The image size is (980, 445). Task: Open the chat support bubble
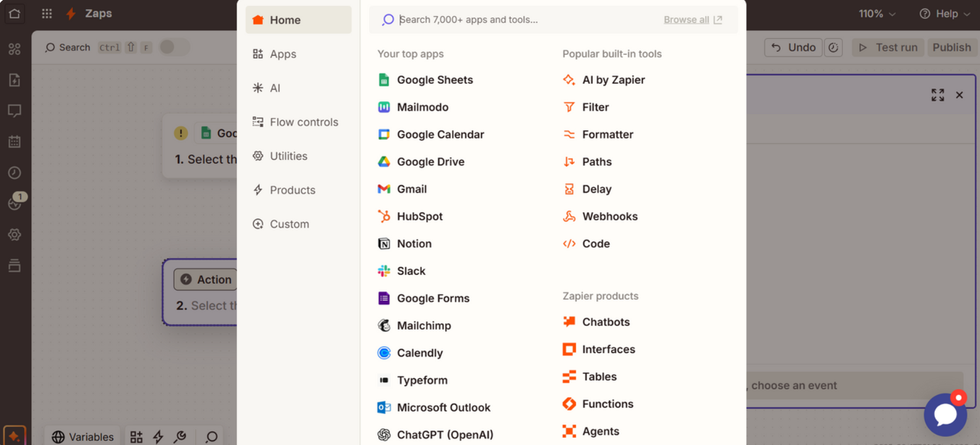(945, 415)
